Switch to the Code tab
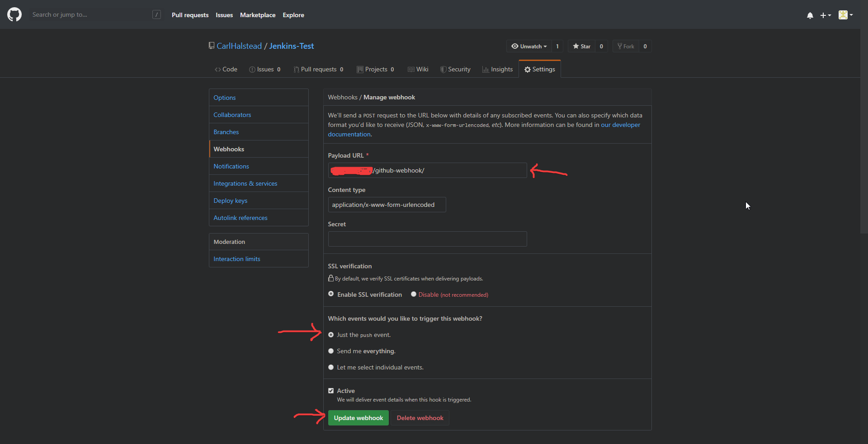Screen dimensions: 868x444 point(226,69)
